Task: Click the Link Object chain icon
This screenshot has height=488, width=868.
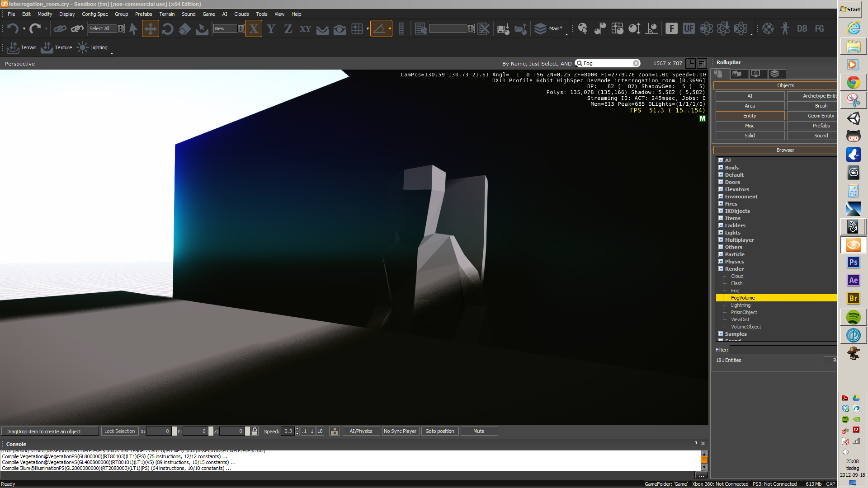Action: [x=60, y=29]
